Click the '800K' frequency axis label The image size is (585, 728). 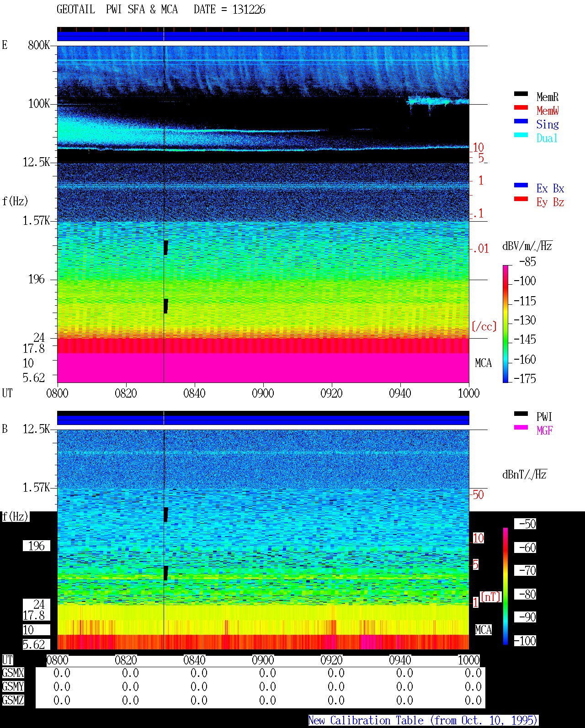39,45
